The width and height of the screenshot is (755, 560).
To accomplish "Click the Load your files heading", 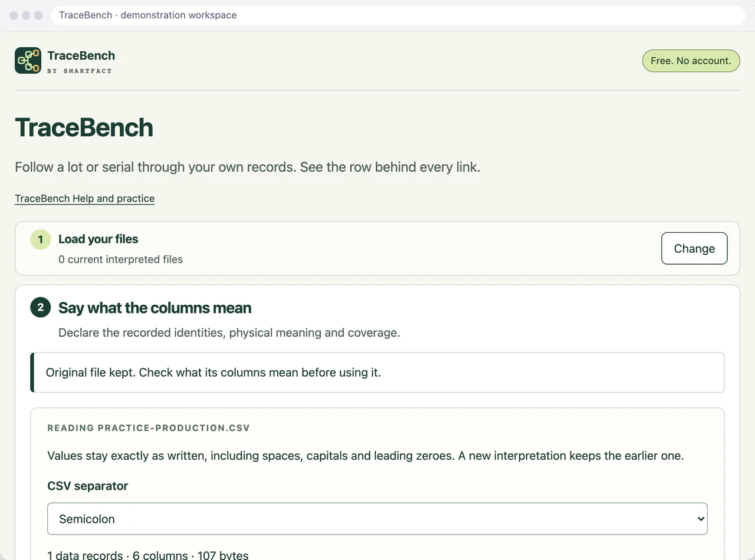I will pos(99,239).
